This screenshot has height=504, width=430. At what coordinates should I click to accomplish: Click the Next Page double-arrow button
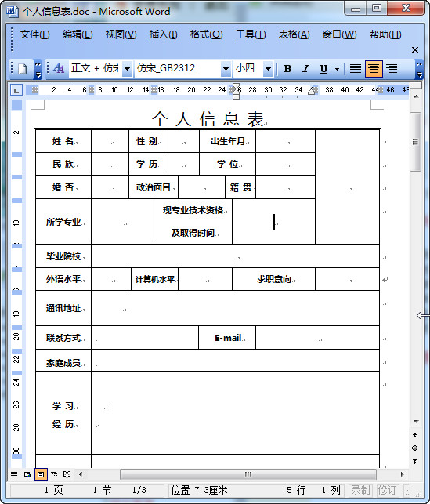pyautogui.click(x=415, y=462)
